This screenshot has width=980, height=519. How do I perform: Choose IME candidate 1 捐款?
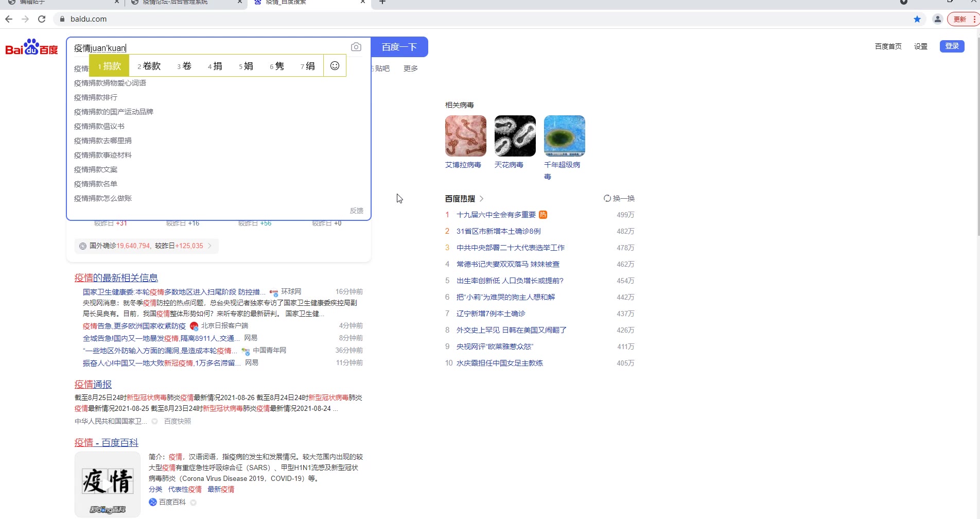pyautogui.click(x=109, y=66)
